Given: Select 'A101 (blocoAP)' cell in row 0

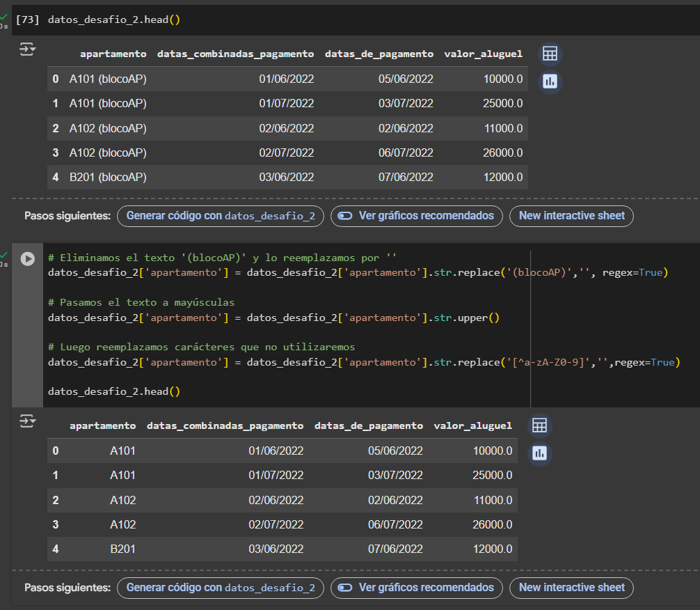Looking at the screenshot, I should (108, 79).
